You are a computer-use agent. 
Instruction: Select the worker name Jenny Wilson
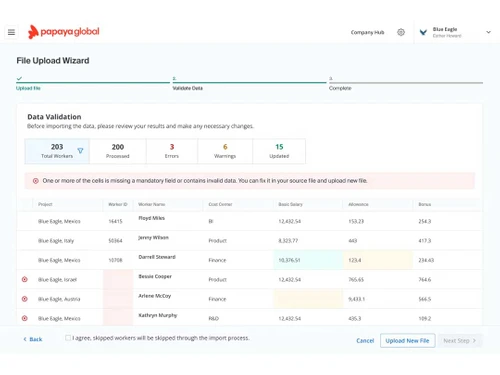[x=153, y=237]
